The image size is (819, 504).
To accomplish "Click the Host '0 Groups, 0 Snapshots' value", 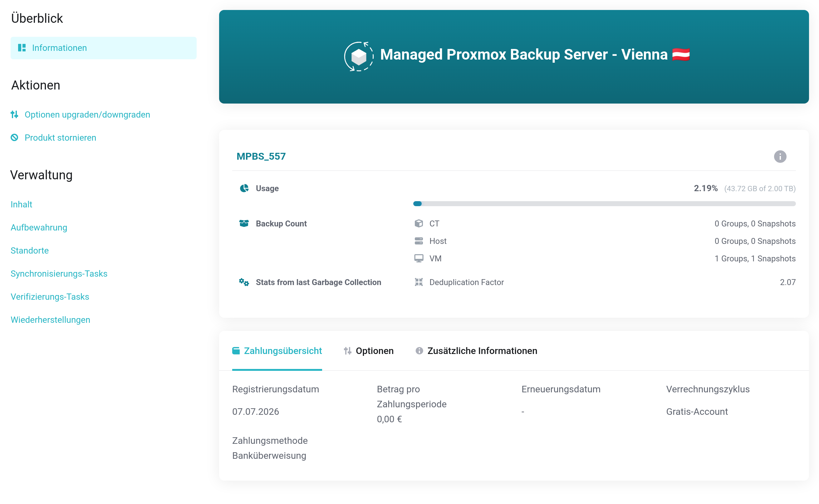I will tap(755, 241).
